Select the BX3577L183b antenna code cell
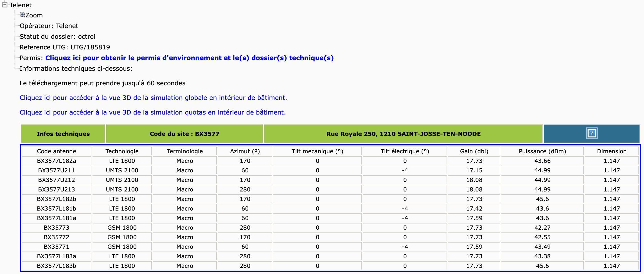 tap(57, 266)
